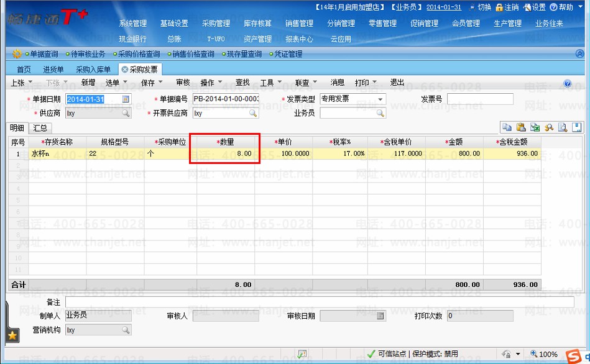Click the zoom 100% magnifier in status bar

click(534, 354)
